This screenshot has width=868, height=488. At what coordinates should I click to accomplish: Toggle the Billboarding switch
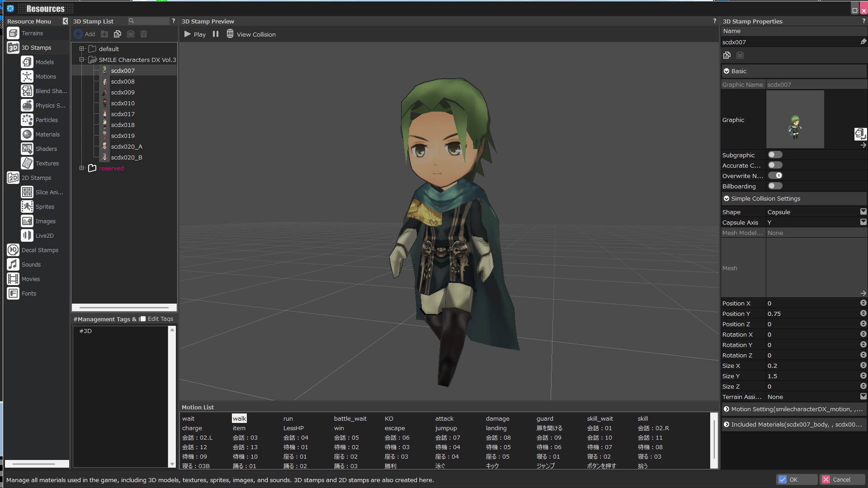(x=775, y=186)
